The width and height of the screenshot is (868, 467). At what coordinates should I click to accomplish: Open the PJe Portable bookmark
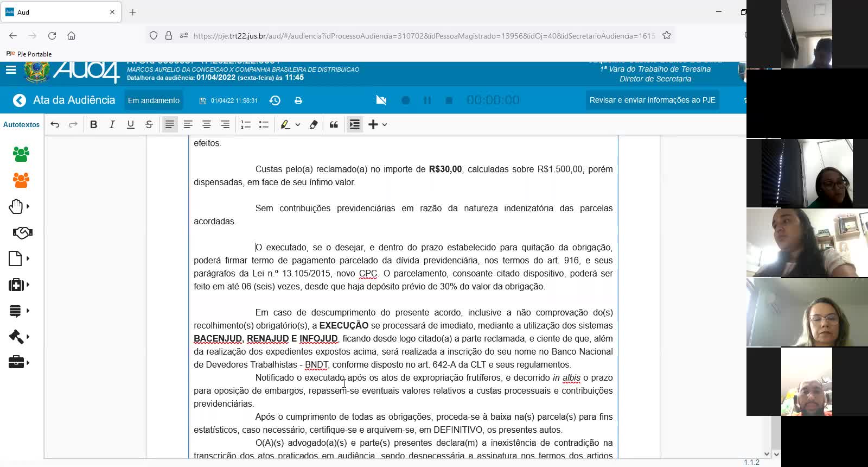[29, 54]
